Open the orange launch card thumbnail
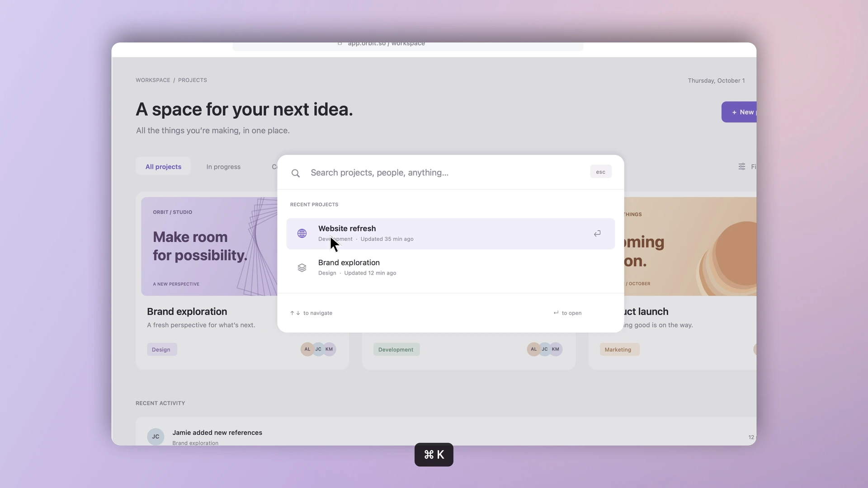Screen dimensions: 868x488 coord(690,246)
